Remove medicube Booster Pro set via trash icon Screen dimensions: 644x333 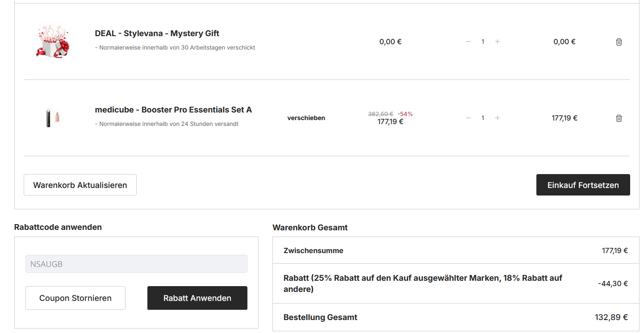click(x=619, y=118)
